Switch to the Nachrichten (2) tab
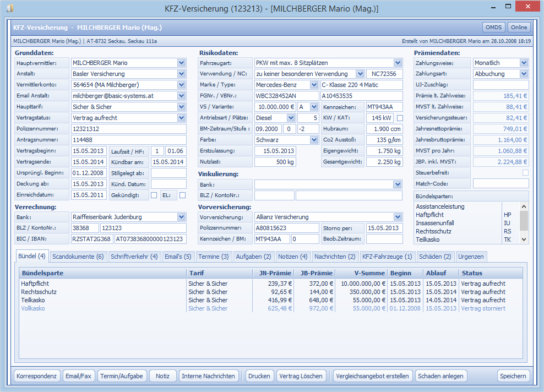This screenshot has width=544, height=392. pyautogui.click(x=335, y=257)
